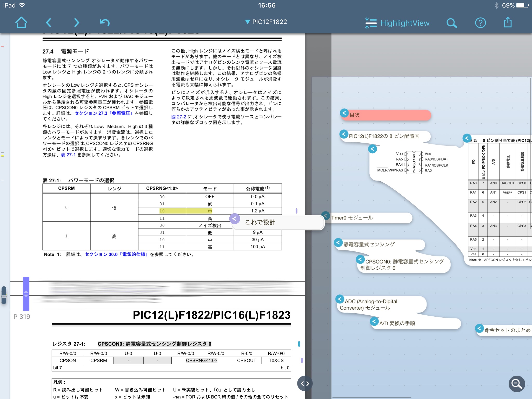Viewport: 532px width, 399px height.
Task: Tap the T0XCS register bit cell
Action: (276, 361)
